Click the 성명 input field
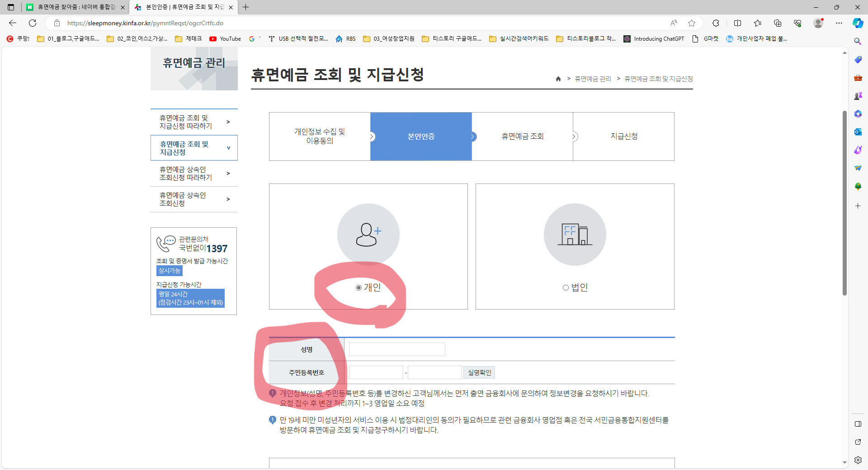Image resolution: width=868 pixels, height=470 pixels. point(396,349)
